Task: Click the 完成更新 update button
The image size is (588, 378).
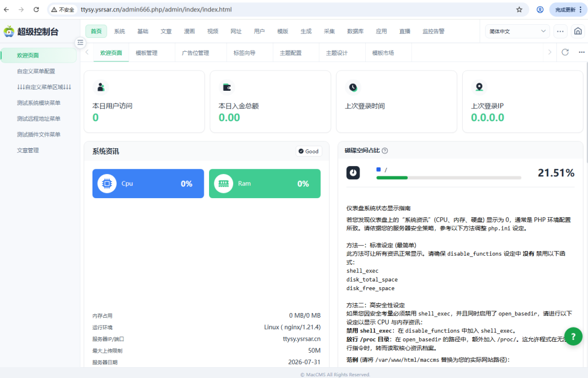Action: click(568, 9)
